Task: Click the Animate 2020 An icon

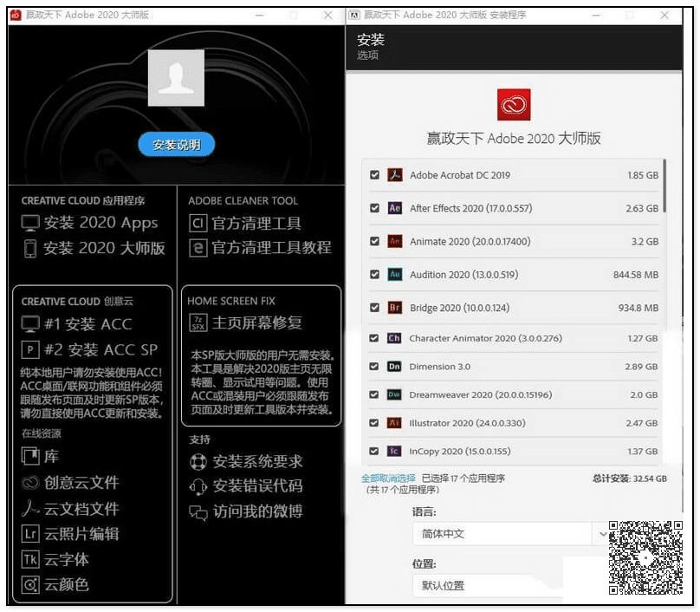Action: pos(395,241)
